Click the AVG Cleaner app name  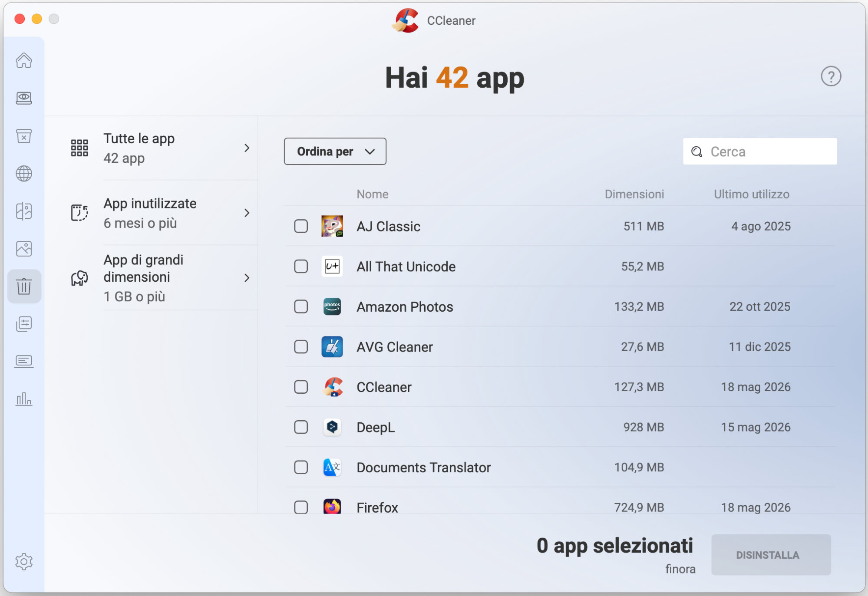tap(395, 347)
